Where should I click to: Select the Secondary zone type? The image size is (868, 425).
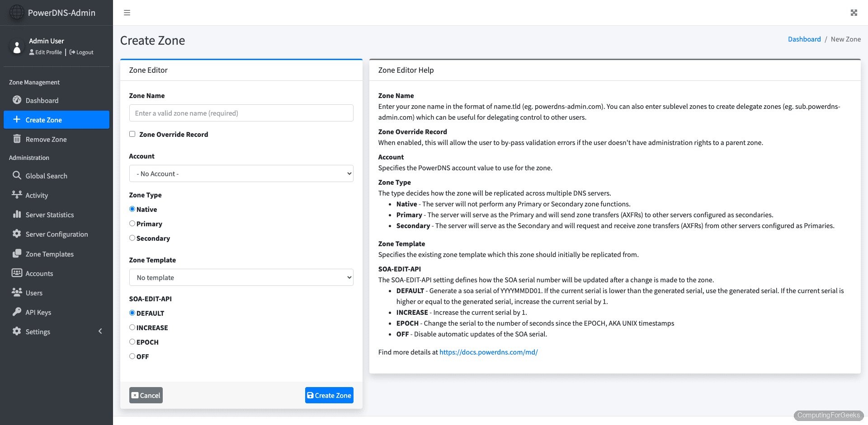132,238
